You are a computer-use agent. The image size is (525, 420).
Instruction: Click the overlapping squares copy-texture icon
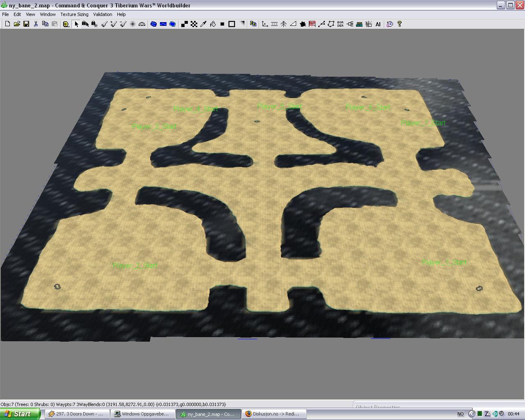(253, 24)
